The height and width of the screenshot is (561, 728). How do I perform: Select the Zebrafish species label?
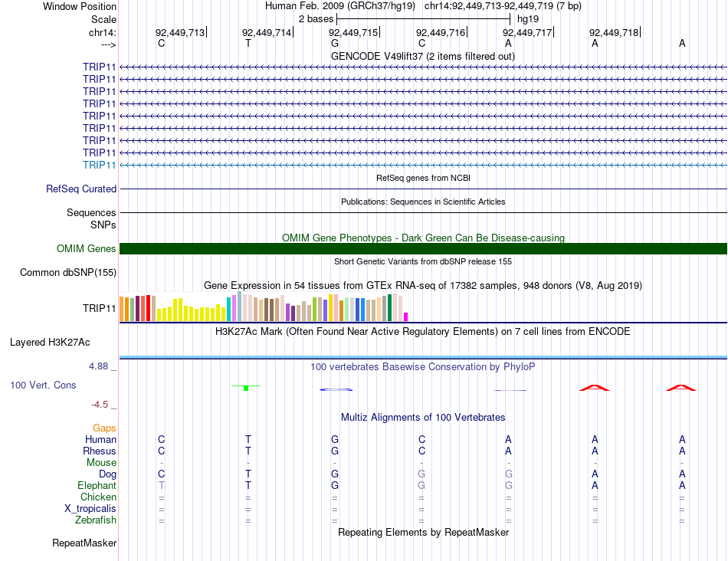(x=96, y=520)
